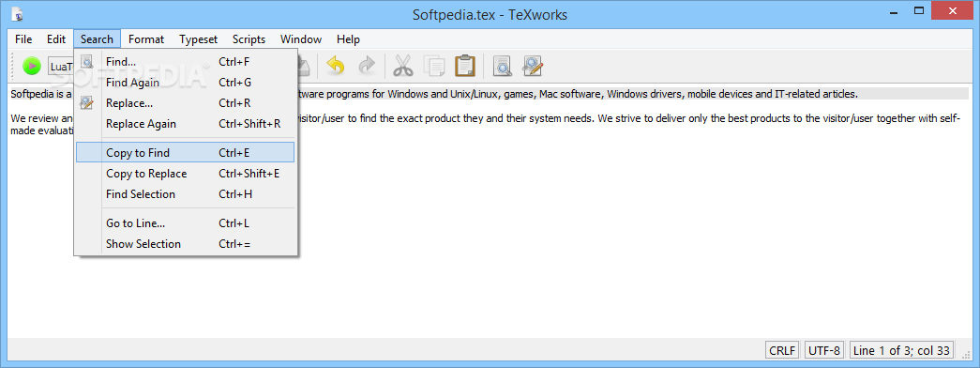
Task: Choose Replace Again menu entry
Action: 185,123
